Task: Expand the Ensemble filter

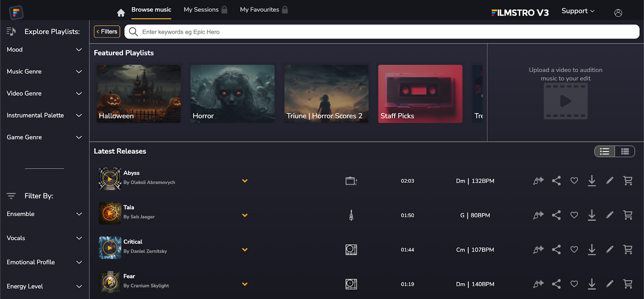Action: (x=44, y=214)
